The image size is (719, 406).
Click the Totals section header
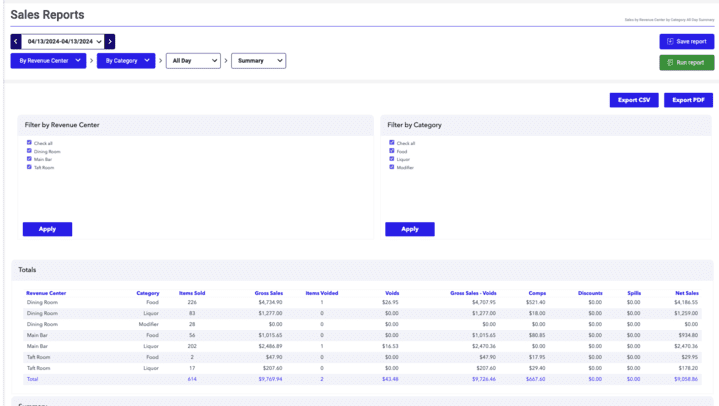click(x=27, y=270)
